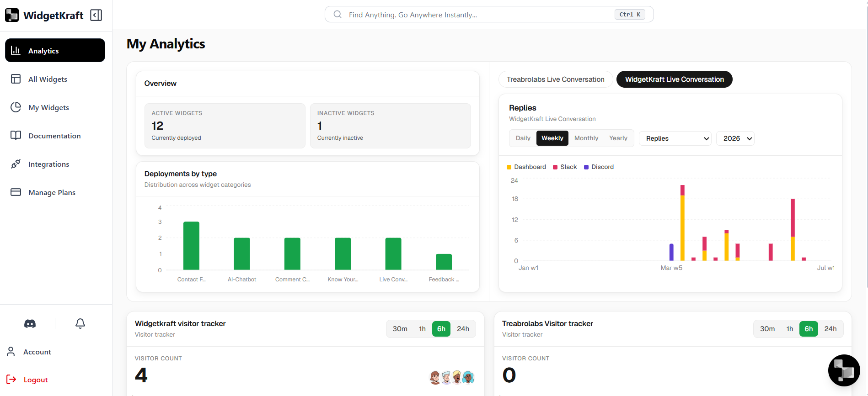Click the Comment C... bar in chart
This screenshot has width=868, height=396.
(292, 254)
